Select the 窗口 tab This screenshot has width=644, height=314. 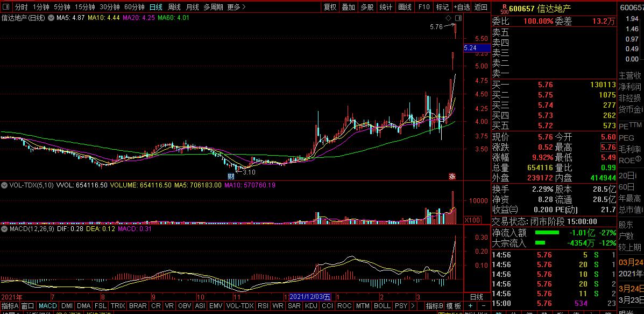(x=28, y=306)
